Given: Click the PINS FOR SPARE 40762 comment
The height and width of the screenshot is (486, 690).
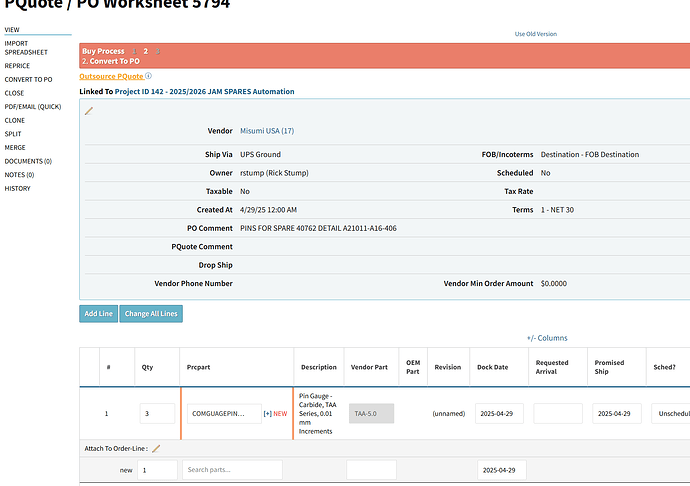Looking at the screenshot, I should [318, 228].
